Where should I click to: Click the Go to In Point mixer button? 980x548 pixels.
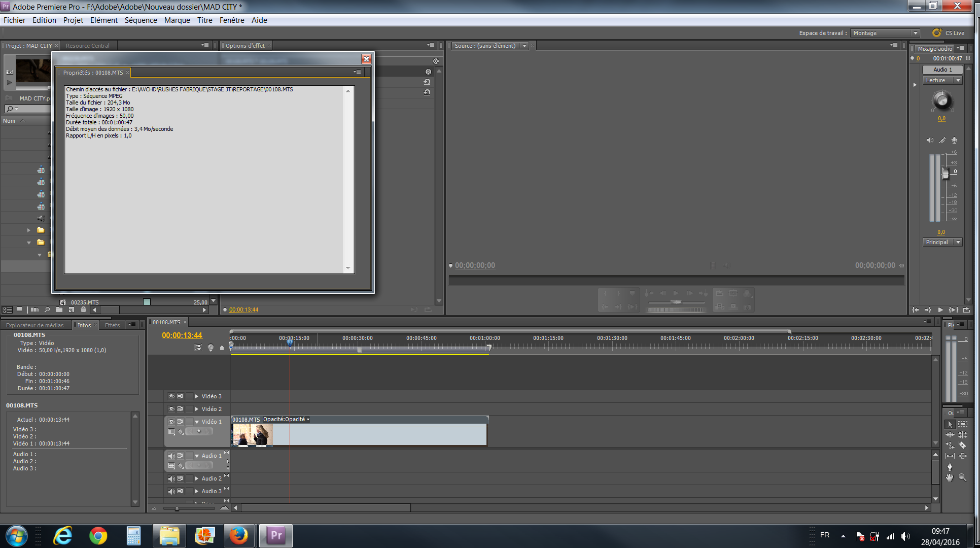[x=916, y=310]
